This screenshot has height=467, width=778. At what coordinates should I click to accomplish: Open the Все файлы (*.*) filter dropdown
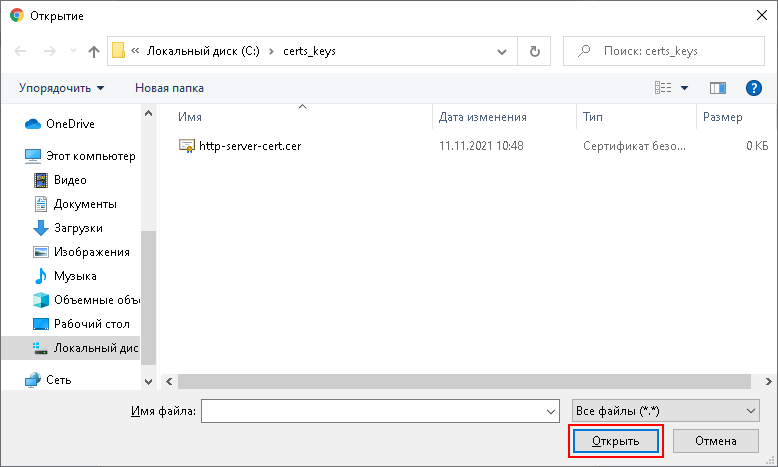coord(665,411)
